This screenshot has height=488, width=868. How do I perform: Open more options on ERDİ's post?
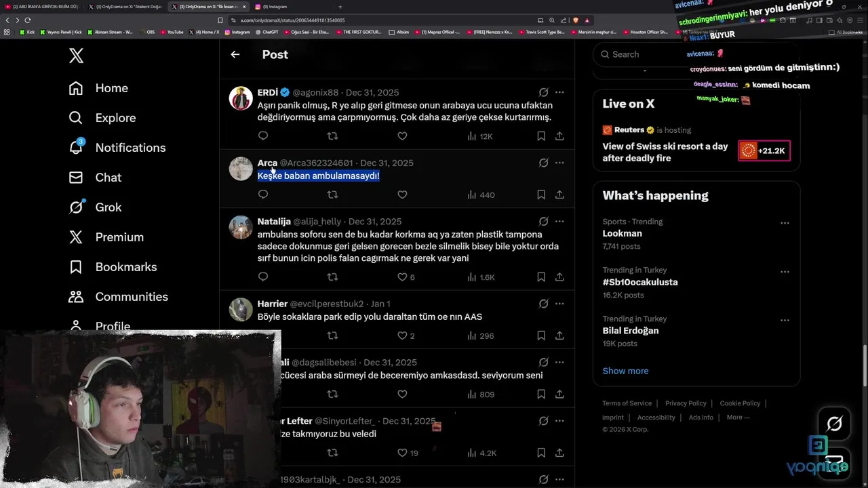tap(559, 92)
